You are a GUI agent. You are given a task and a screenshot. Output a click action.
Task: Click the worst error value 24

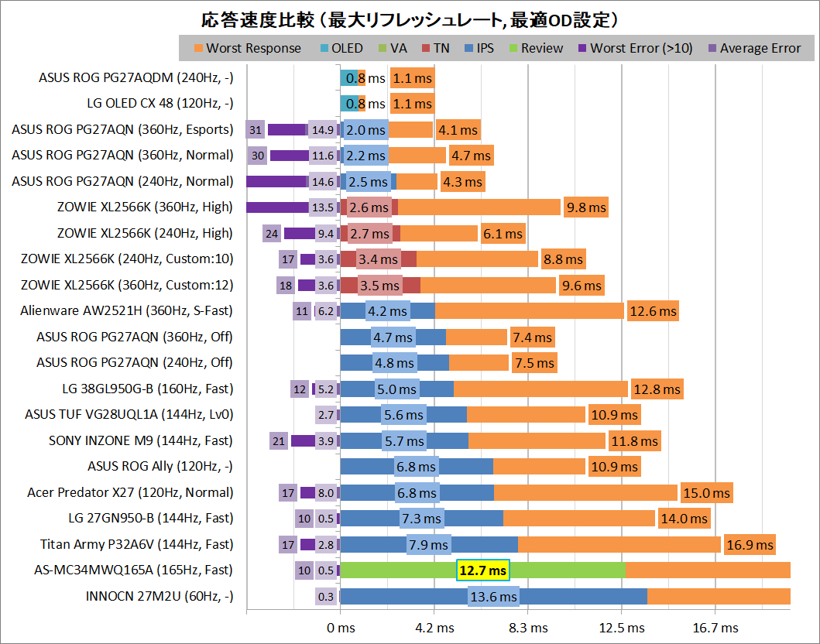(x=272, y=234)
